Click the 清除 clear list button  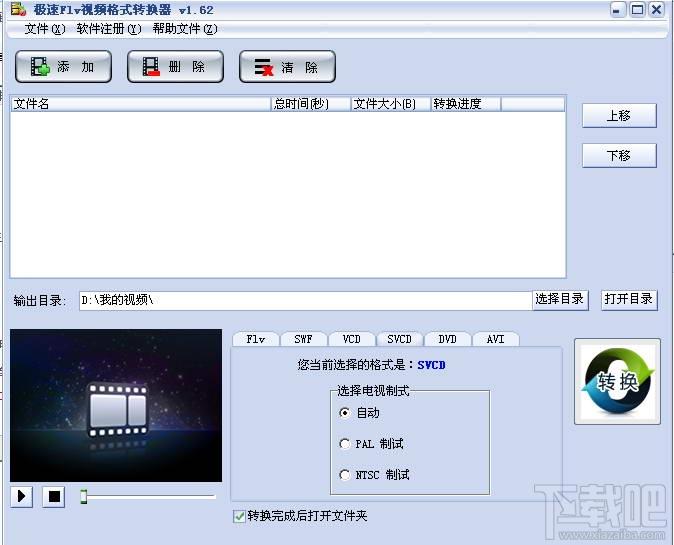click(287, 67)
